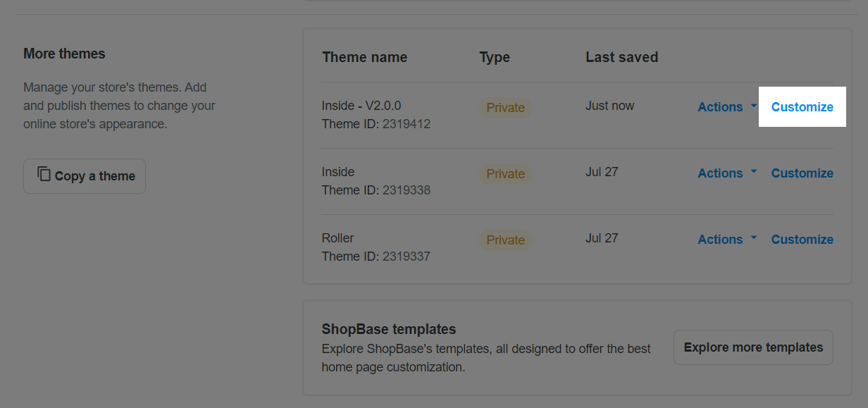The image size is (868, 408).
Task: Click the ShopBase templates heading
Action: click(x=389, y=329)
